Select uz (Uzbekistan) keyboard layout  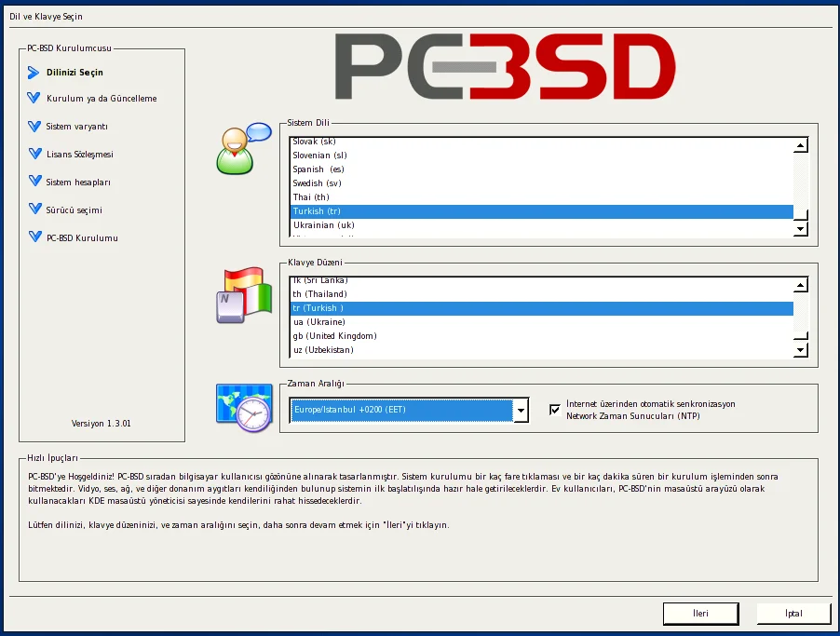click(542, 350)
